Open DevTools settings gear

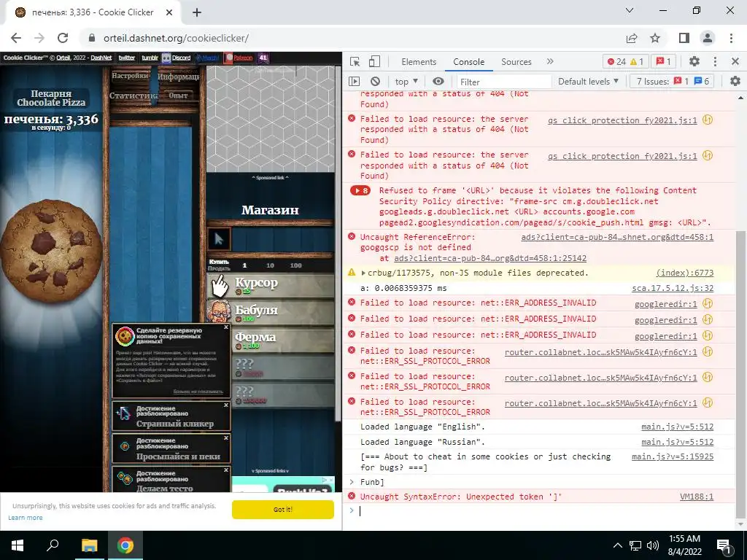tap(694, 61)
